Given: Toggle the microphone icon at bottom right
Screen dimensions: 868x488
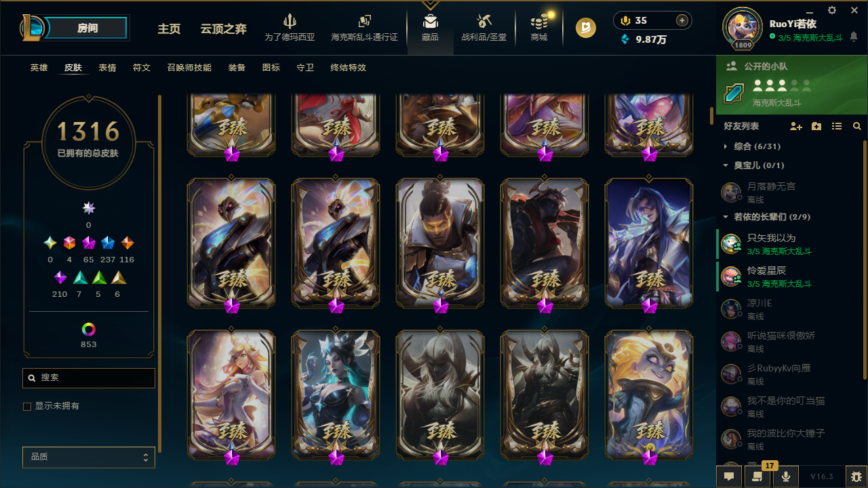Looking at the screenshot, I should point(786,476).
